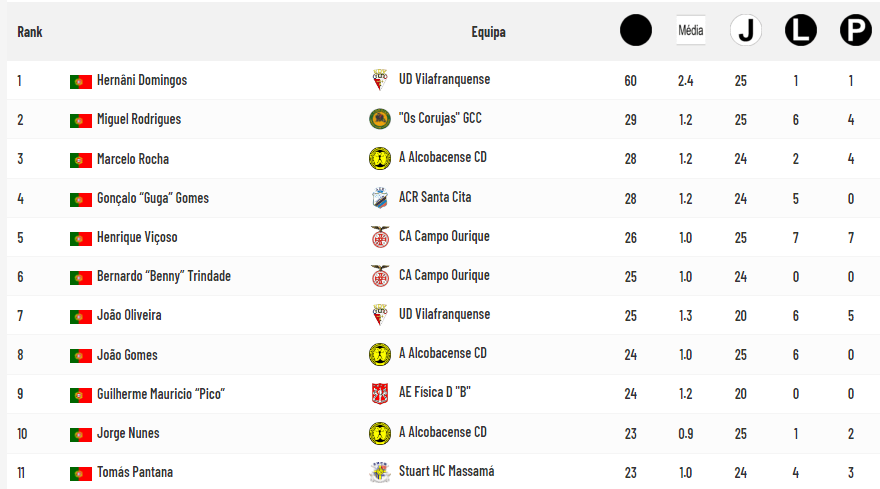Image resolution: width=880 pixels, height=489 pixels.
Task: Open Gonçalo "Guga" Gomes player page
Action: pos(153,198)
